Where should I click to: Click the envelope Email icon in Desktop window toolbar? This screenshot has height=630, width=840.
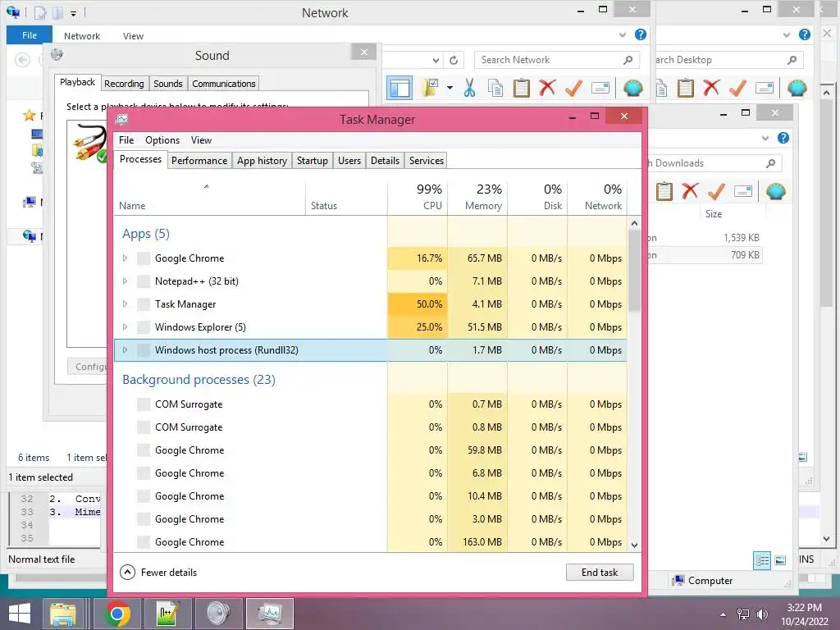765,88
